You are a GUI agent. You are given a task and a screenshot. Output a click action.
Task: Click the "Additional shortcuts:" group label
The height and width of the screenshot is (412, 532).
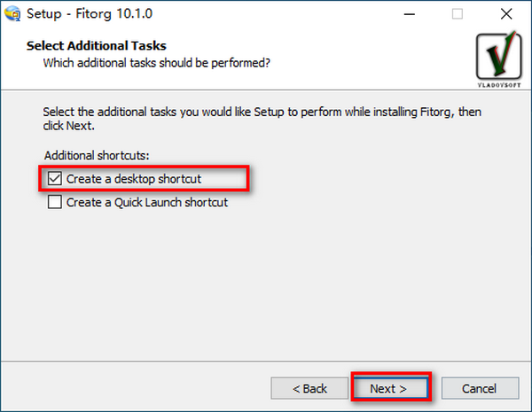[x=98, y=155]
